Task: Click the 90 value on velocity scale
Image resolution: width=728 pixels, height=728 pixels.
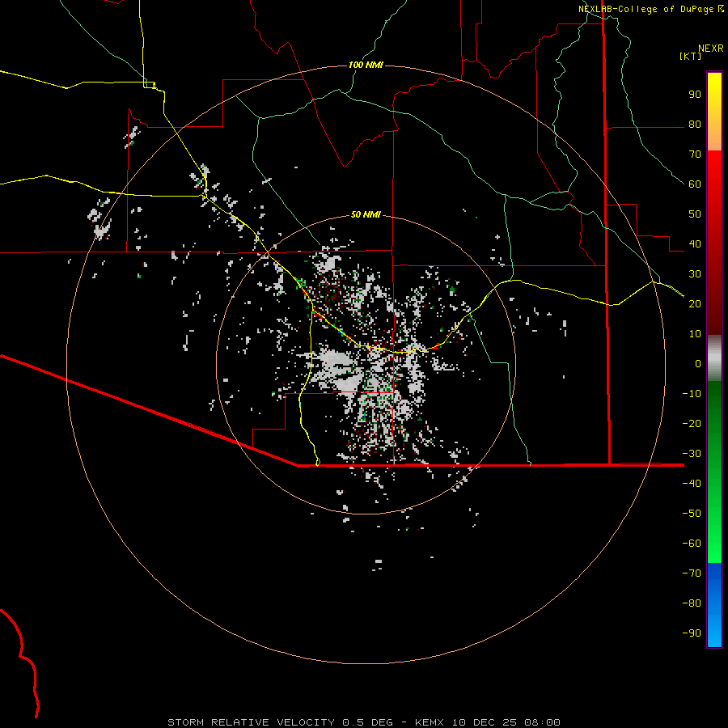Action: (x=695, y=95)
